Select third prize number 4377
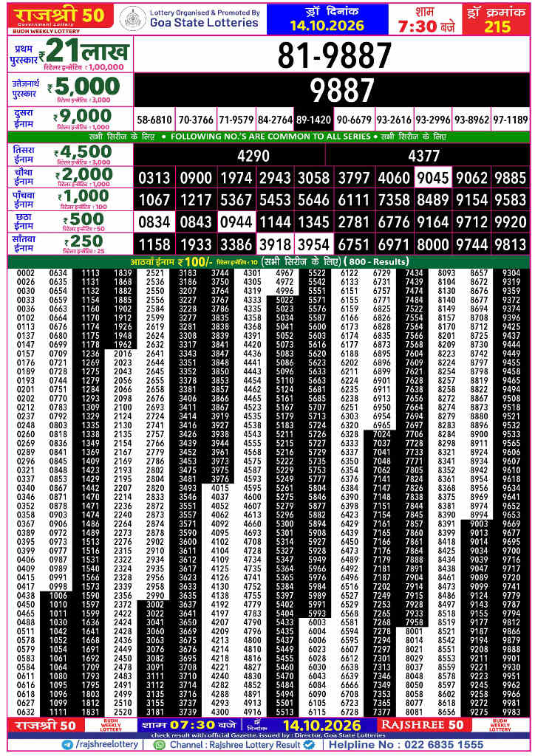The image size is (535, 756). click(x=423, y=157)
